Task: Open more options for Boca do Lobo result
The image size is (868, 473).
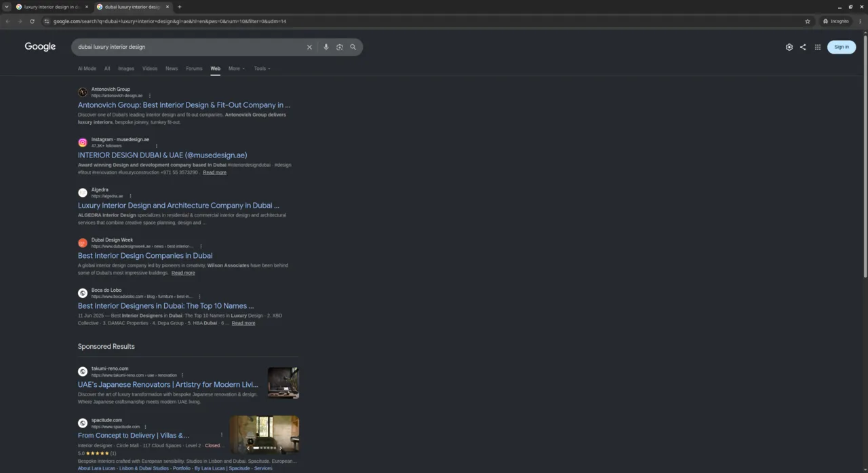Action: [x=199, y=297]
